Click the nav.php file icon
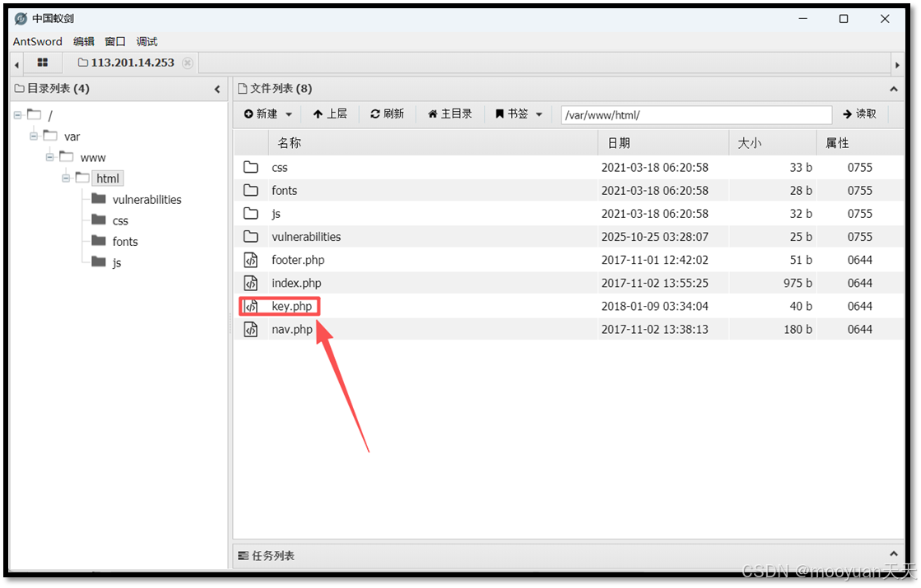Viewport: 921px width, 588px height. [251, 329]
